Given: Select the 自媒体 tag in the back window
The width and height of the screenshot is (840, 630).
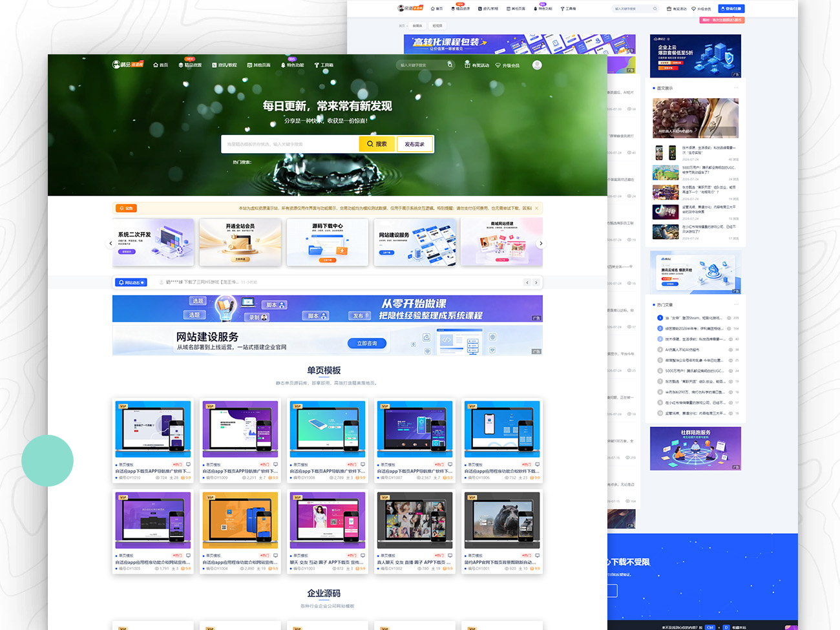Looking at the screenshot, I should pos(417,26).
